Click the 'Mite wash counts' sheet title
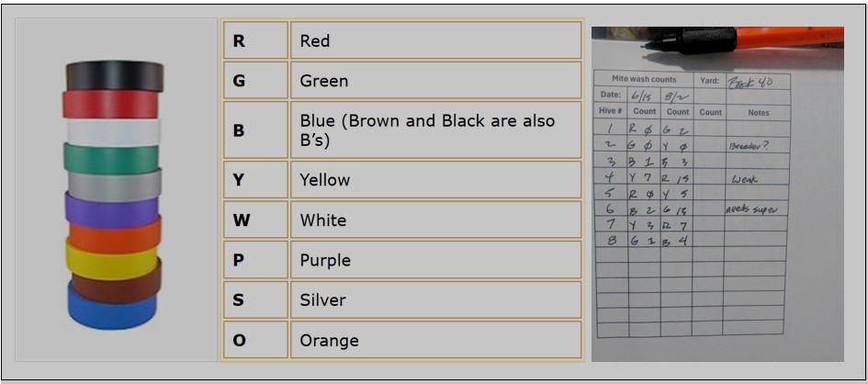 point(644,80)
